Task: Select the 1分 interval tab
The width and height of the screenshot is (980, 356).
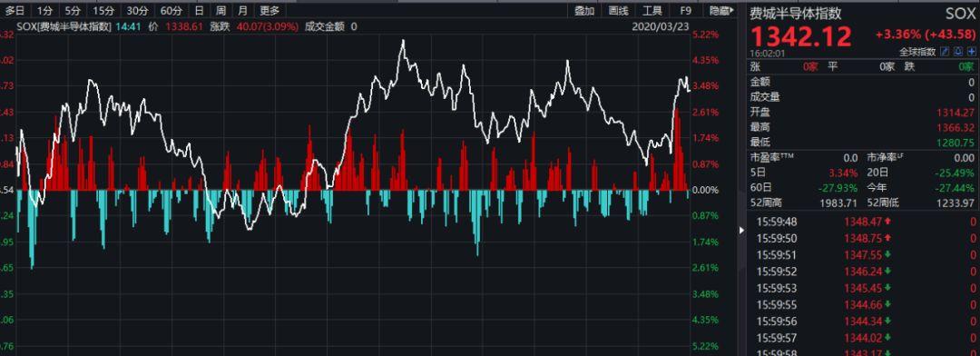Action: pos(44,11)
